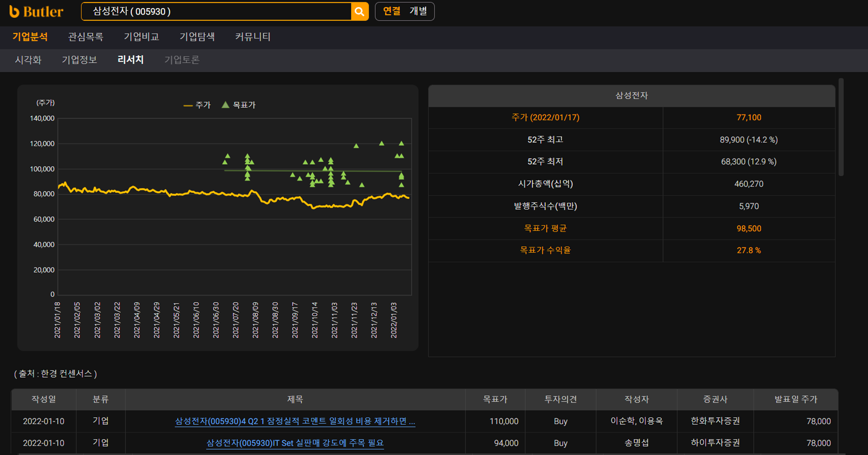The height and width of the screenshot is (455, 868).
Task: Open the 기업탐색 menu
Action: pyautogui.click(x=197, y=37)
